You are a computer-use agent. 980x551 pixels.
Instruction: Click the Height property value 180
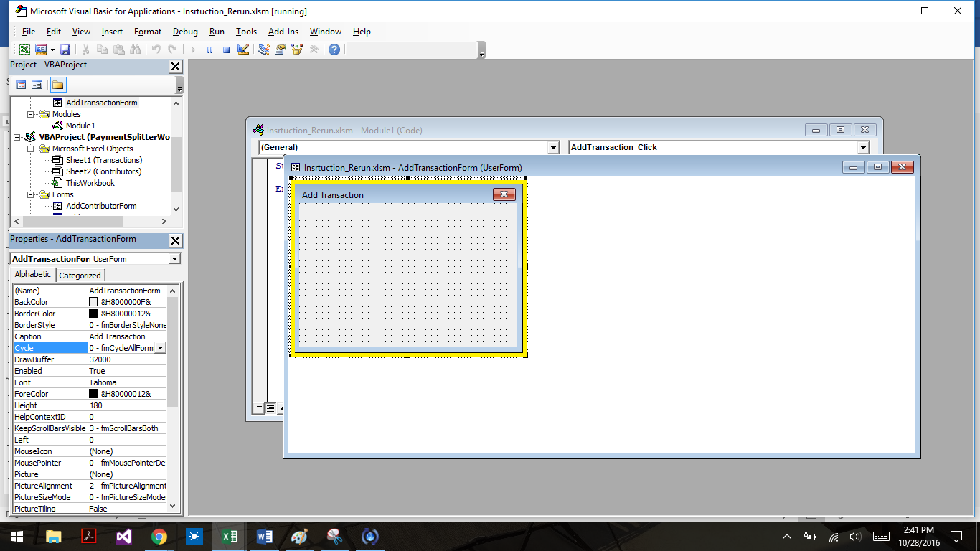pos(127,405)
